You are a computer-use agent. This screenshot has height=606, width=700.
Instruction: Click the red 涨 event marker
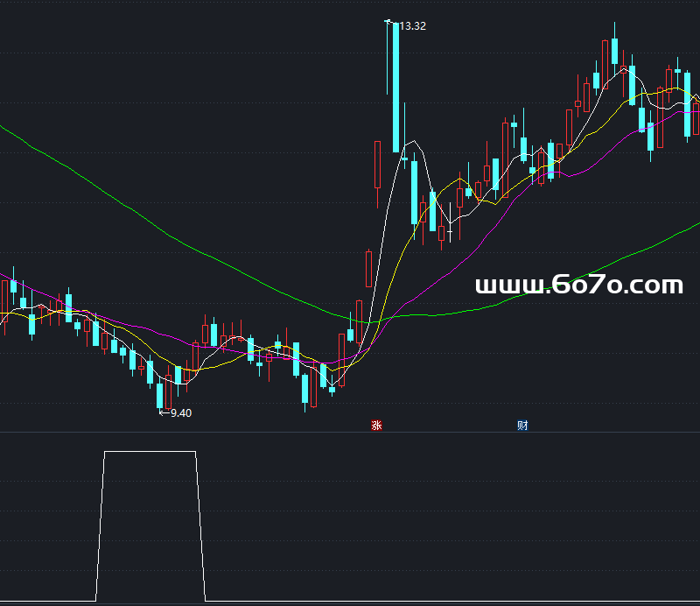click(x=376, y=426)
